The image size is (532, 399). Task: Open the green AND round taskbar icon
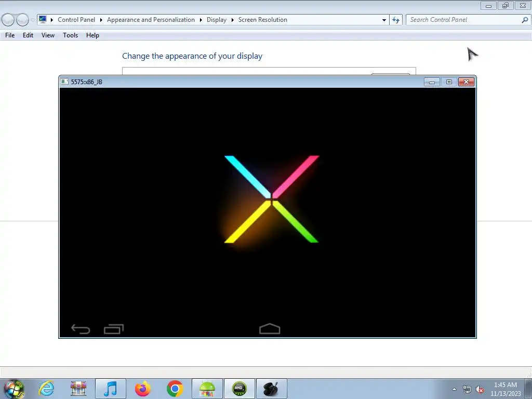[240, 389]
